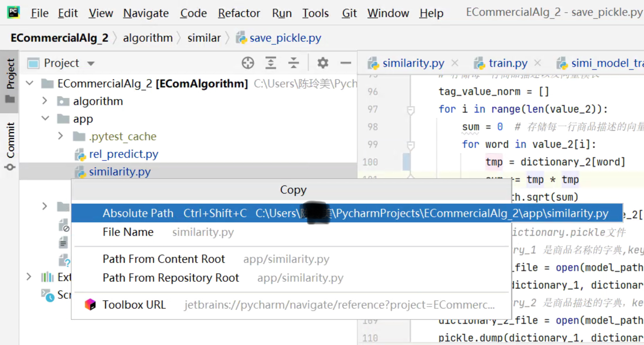The width and height of the screenshot is (644, 345).
Task: Click the rel_predict.py Python file icon
Action: pos(80,155)
